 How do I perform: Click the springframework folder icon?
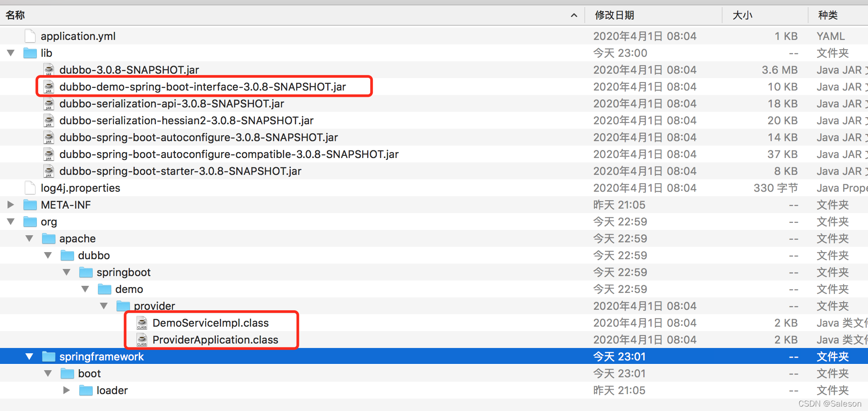click(x=49, y=356)
